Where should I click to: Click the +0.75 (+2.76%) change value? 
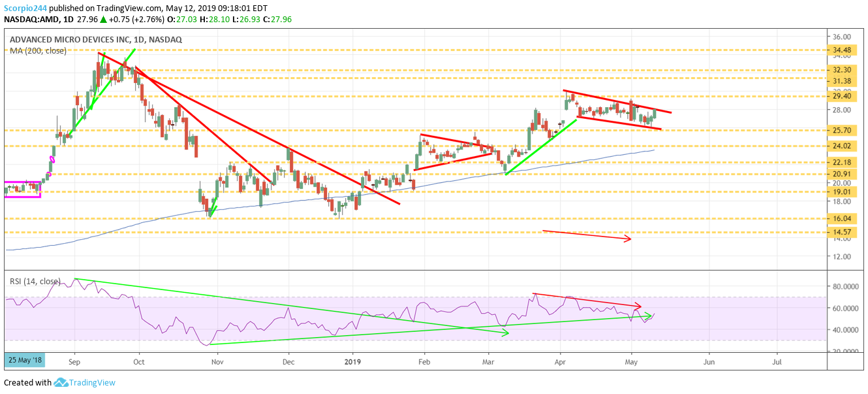pos(136,20)
